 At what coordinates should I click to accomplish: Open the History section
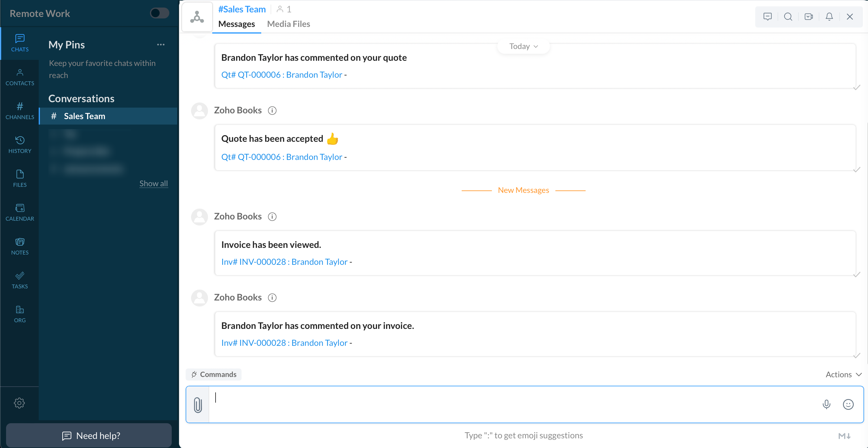20,145
